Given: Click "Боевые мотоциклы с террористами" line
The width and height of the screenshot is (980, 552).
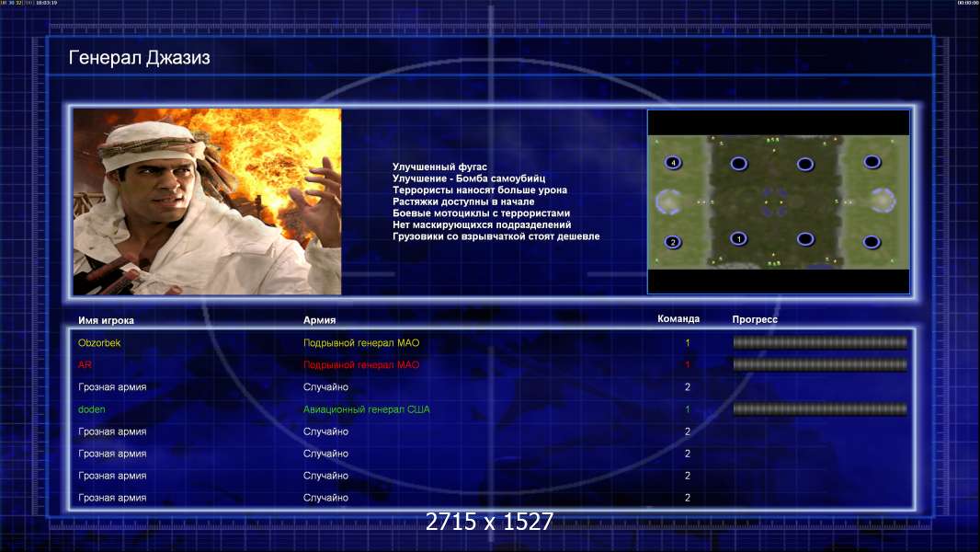Looking at the screenshot, I should [481, 213].
